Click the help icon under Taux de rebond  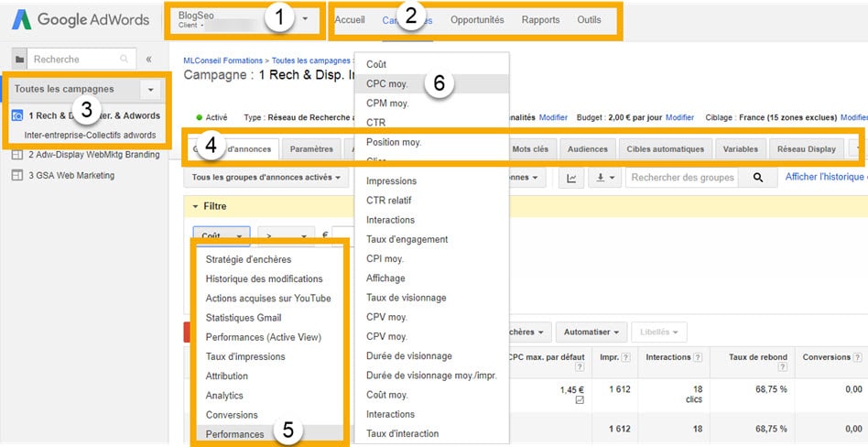[782, 367]
